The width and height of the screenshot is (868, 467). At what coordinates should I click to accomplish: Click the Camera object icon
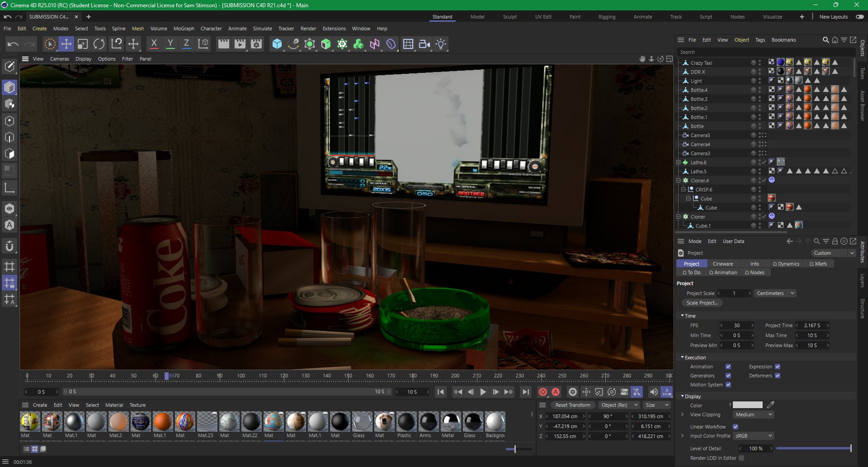(424, 44)
